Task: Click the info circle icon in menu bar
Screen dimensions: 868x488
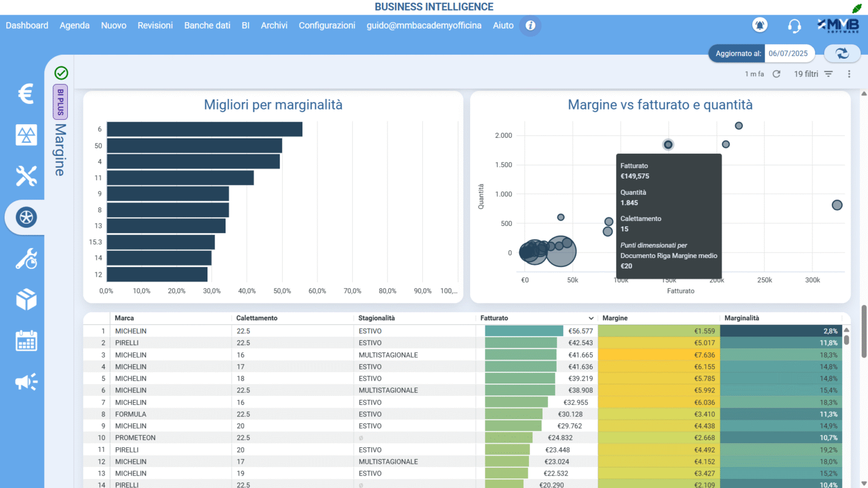Action: point(530,25)
